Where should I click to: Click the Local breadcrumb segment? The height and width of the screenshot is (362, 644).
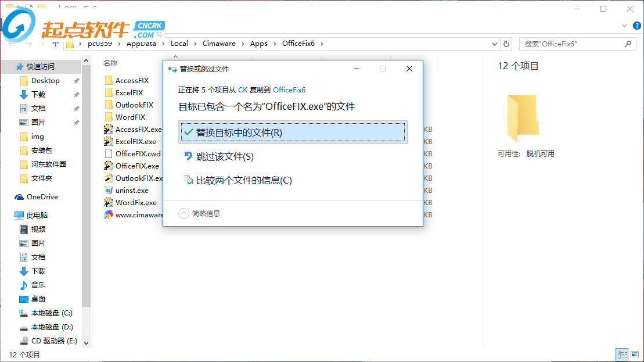click(179, 44)
